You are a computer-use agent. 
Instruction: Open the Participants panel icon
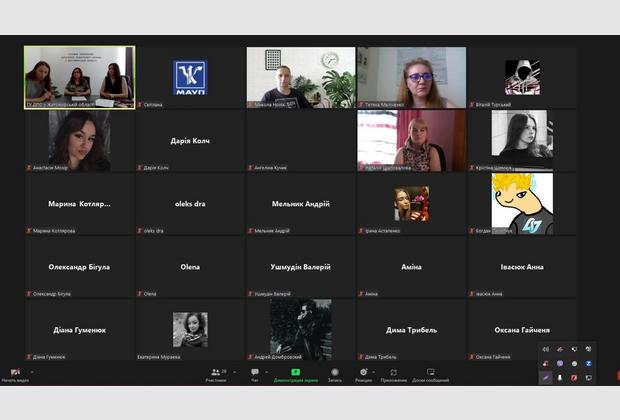pos(215,372)
